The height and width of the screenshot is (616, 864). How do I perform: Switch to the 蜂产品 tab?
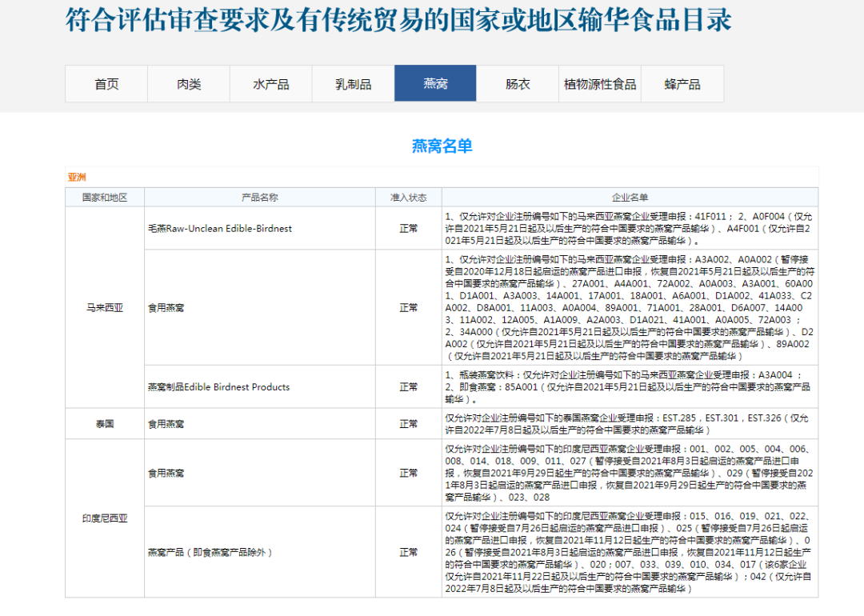coord(682,84)
